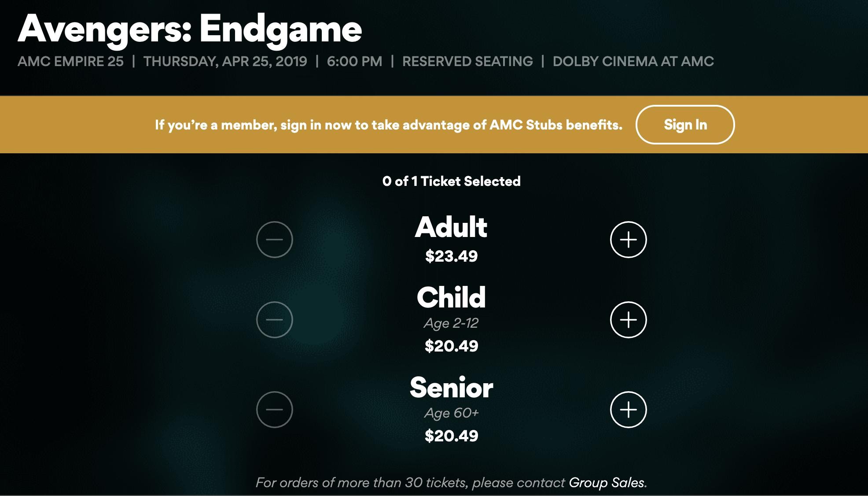Click the Adult price $23.49
The width and height of the screenshot is (868, 496).
[x=451, y=256]
